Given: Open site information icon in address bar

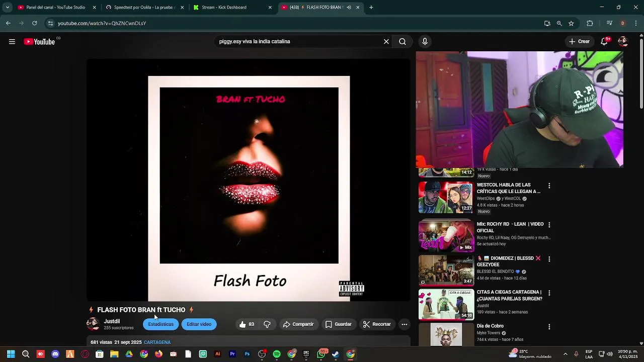Looking at the screenshot, I should [50, 23].
